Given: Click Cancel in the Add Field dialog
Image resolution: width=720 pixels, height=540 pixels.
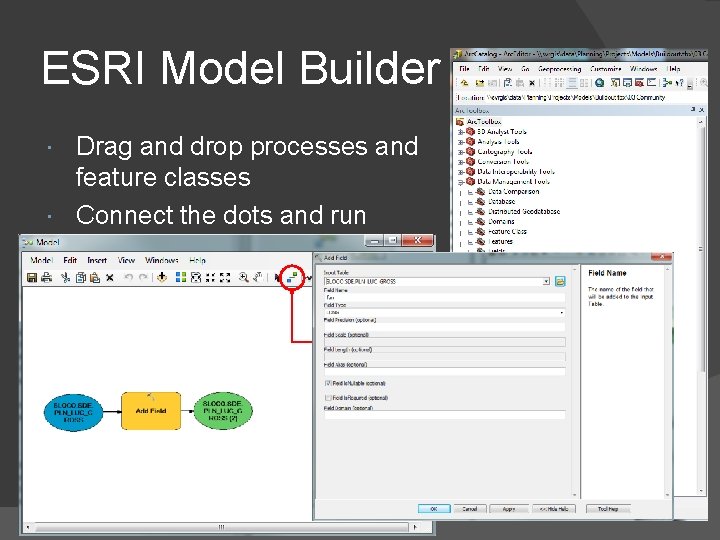Looking at the screenshot, I should pyautogui.click(x=470, y=509).
